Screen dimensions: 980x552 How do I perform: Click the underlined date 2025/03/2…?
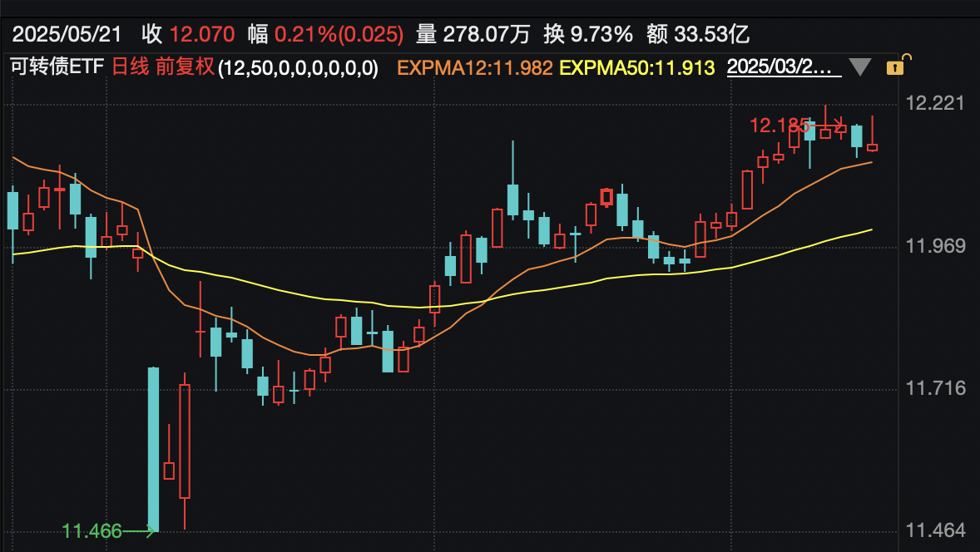(x=784, y=67)
